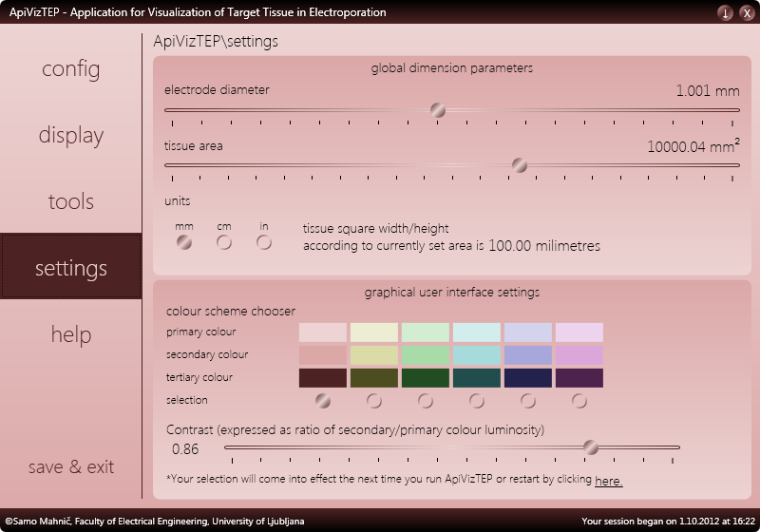
Task: Click the dark teal tertiary colour swatch
Action: tap(477, 378)
